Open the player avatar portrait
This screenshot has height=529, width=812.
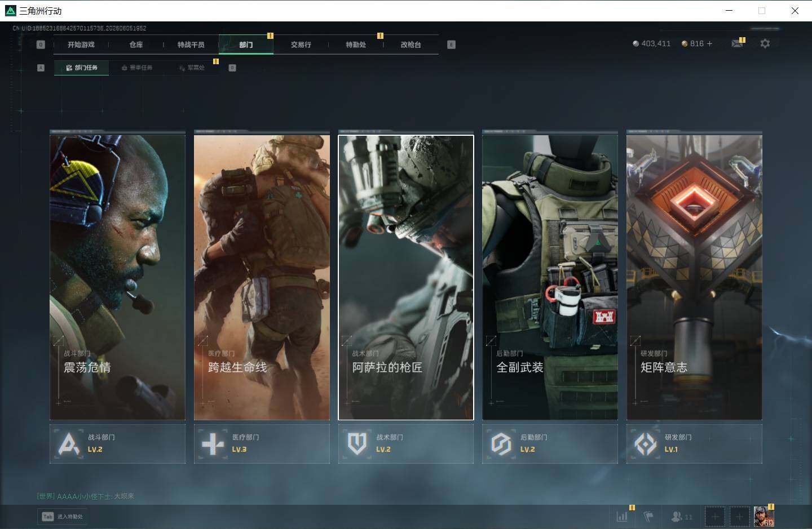click(x=764, y=516)
